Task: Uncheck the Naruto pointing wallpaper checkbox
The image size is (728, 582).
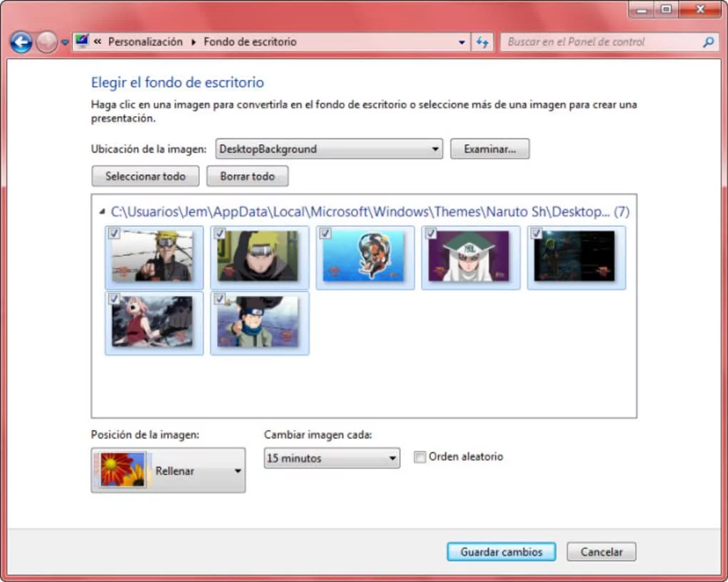Action: click(114, 233)
